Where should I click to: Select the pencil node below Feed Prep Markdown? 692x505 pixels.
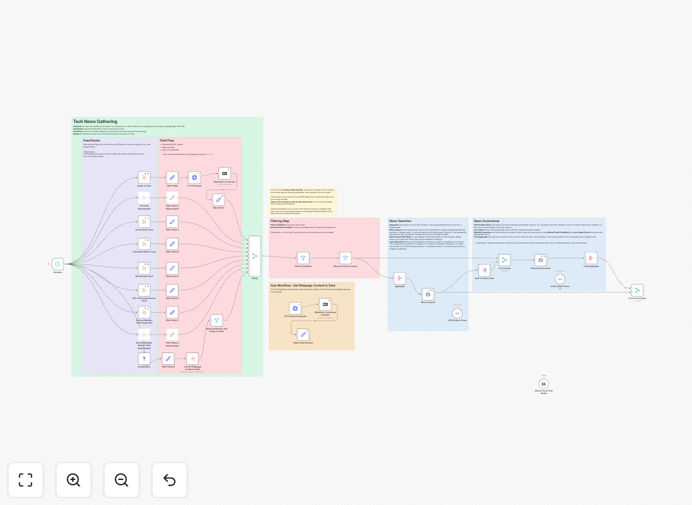(x=218, y=200)
